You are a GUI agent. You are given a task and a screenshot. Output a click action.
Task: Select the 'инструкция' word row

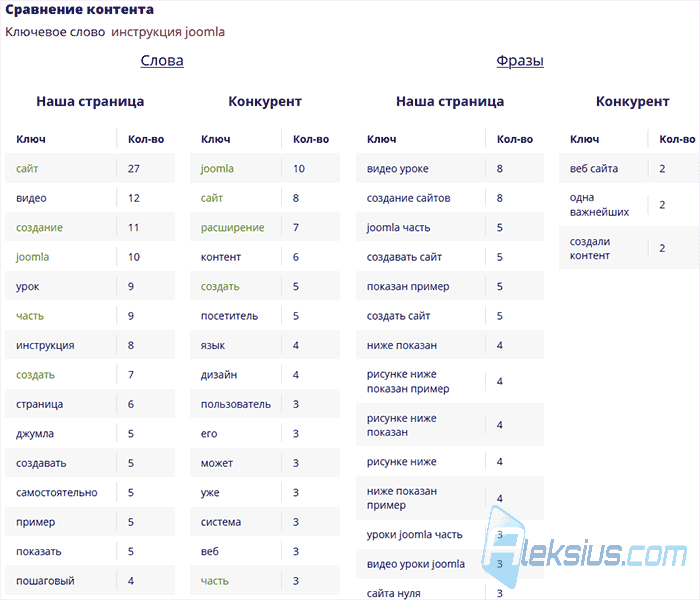click(90, 345)
